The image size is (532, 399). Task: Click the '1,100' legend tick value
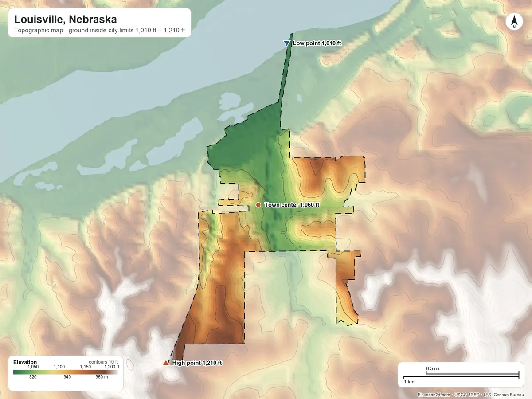click(x=59, y=367)
